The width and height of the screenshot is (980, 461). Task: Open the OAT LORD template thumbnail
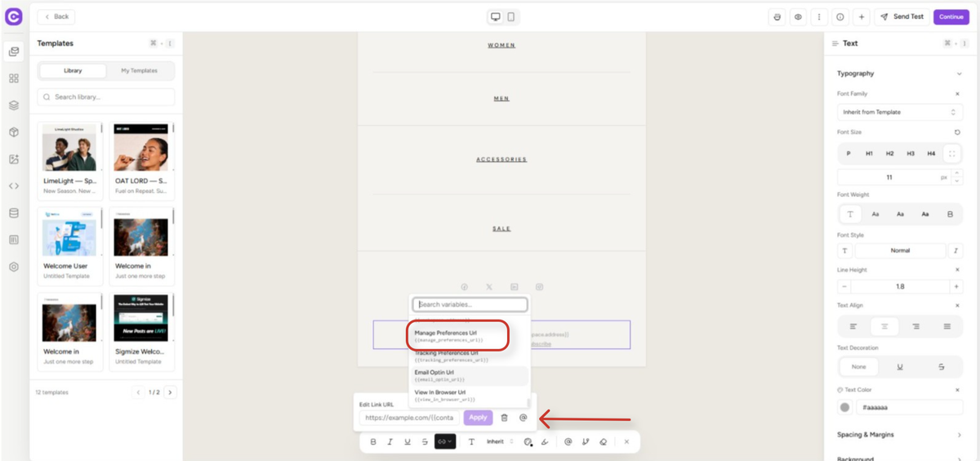pyautogui.click(x=141, y=147)
